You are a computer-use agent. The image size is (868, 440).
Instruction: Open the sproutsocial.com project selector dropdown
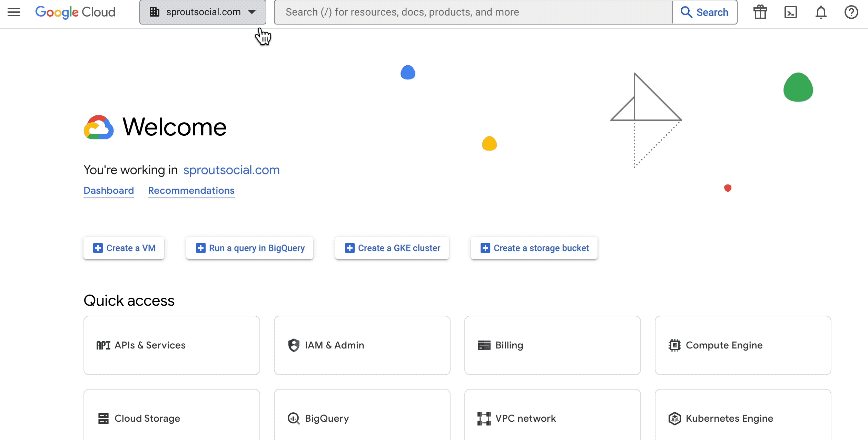pyautogui.click(x=203, y=12)
